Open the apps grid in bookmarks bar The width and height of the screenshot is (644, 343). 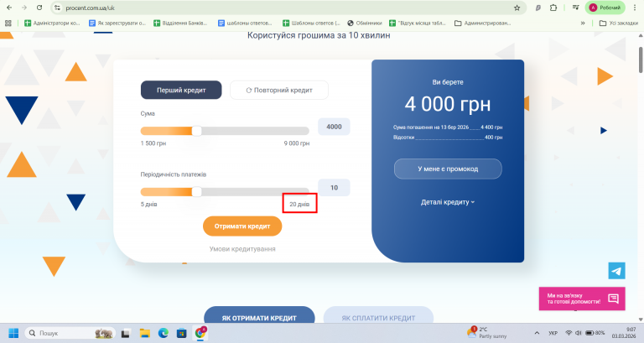[8, 23]
